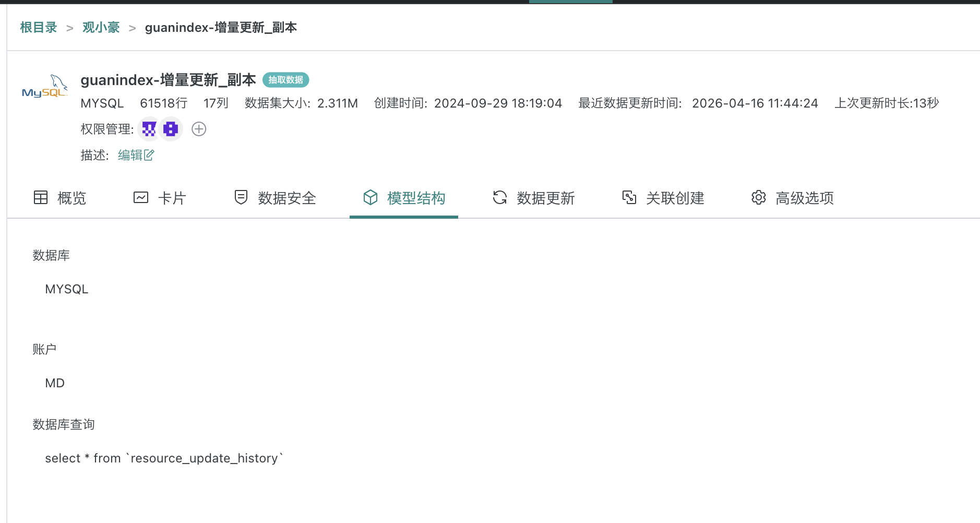Click the 数据更新 refresh icon
The width and height of the screenshot is (980, 523).
(x=499, y=197)
